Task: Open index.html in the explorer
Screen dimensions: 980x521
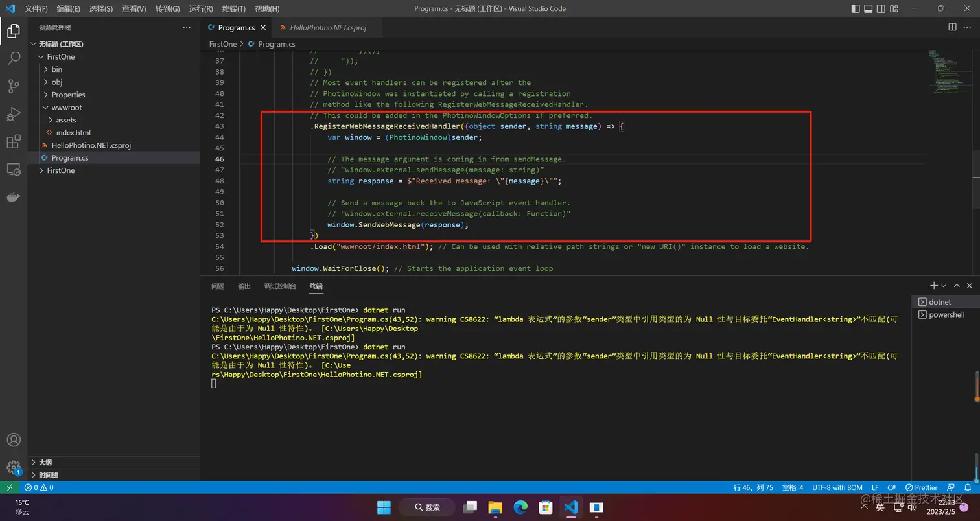Action: [x=73, y=133]
